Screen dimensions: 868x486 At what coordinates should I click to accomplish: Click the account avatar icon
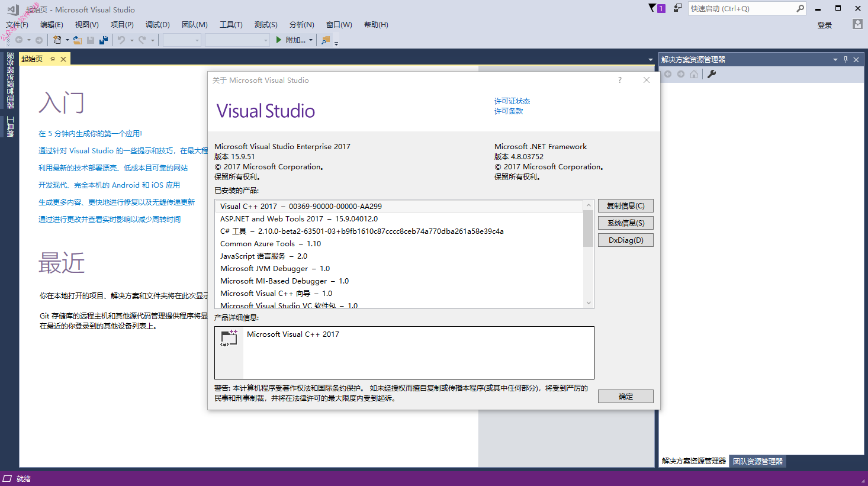pyautogui.click(x=857, y=24)
